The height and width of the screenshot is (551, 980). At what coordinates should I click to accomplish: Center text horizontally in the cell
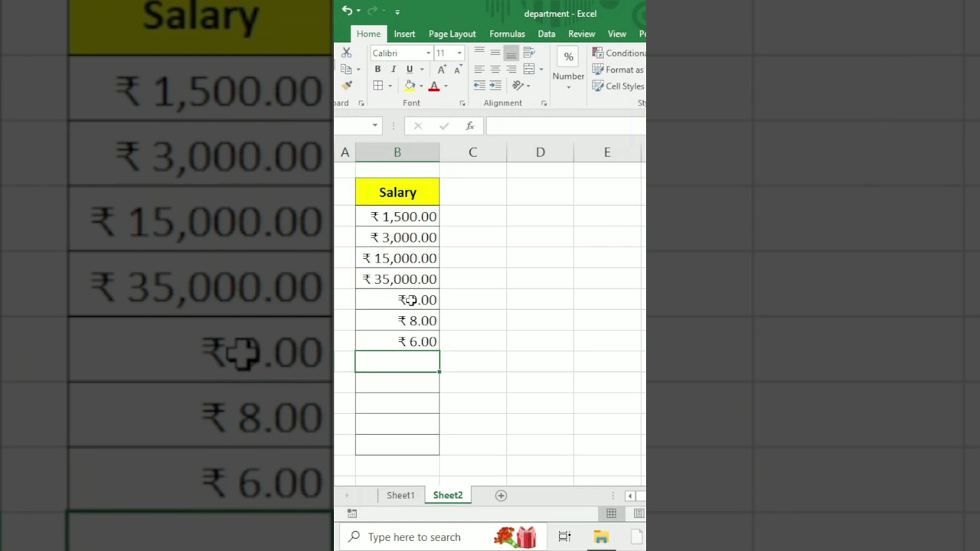[x=495, y=69]
